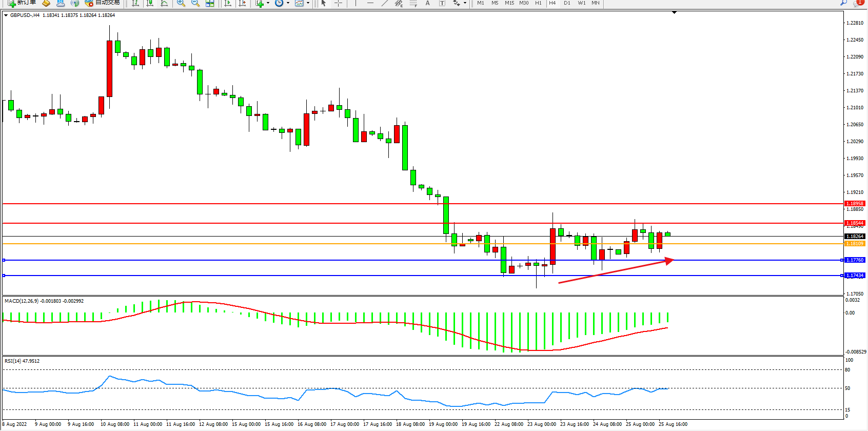The image size is (868, 431).
Task: Open the chat notifications icon with red badge
Action: pyautogui.click(x=858, y=3)
